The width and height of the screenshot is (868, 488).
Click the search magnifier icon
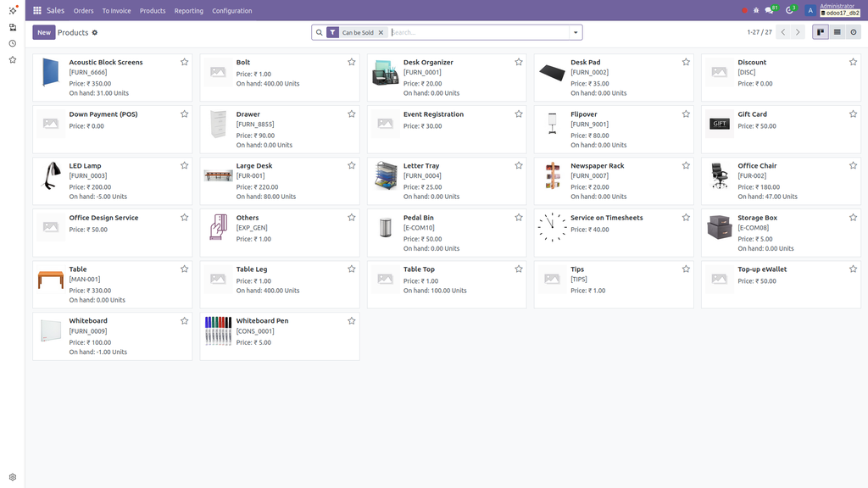point(319,33)
